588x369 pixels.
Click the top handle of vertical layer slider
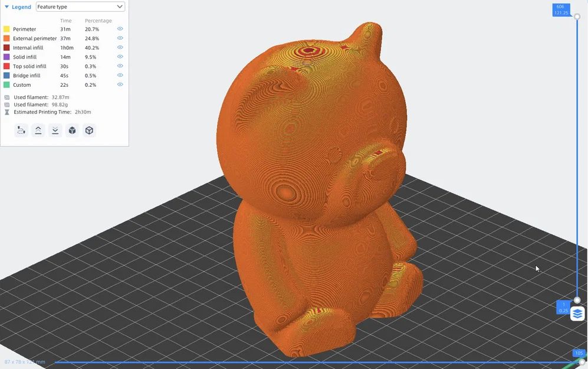click(x=577, y=17)
